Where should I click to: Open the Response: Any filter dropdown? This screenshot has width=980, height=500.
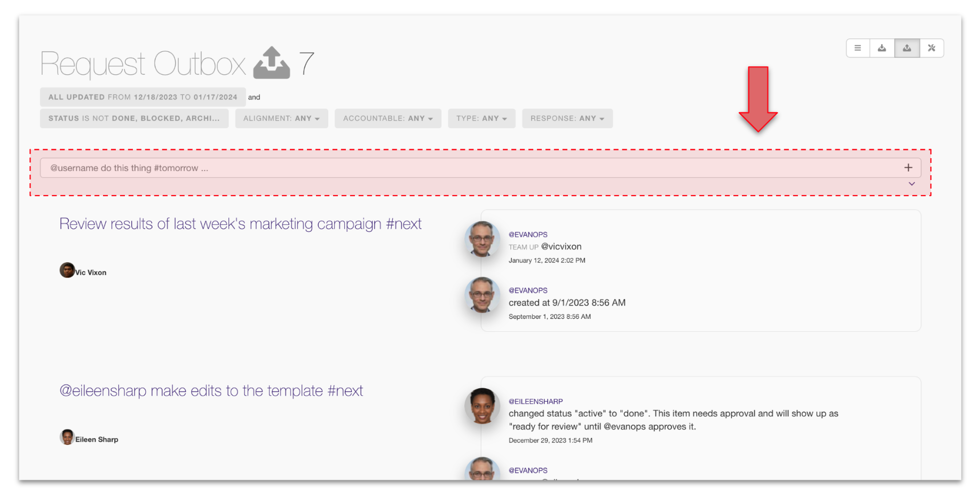tap(567, 119)
